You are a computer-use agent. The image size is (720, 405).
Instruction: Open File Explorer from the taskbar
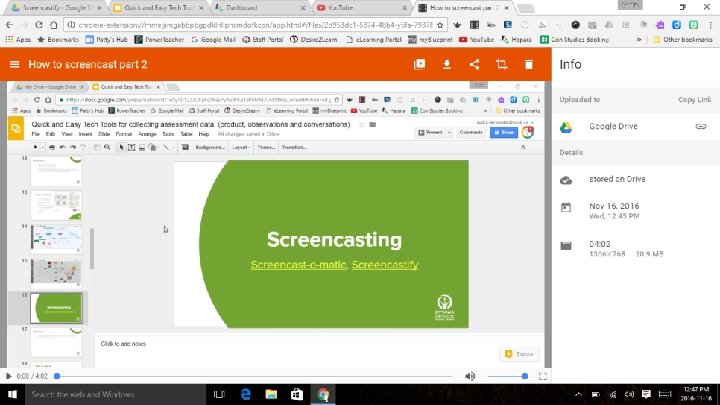coord(271,394)
